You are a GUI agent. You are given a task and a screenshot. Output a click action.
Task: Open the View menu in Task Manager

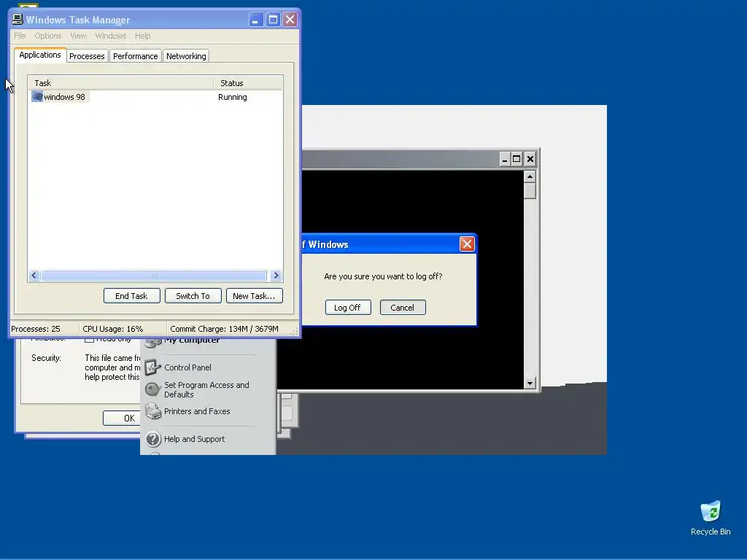78,36
